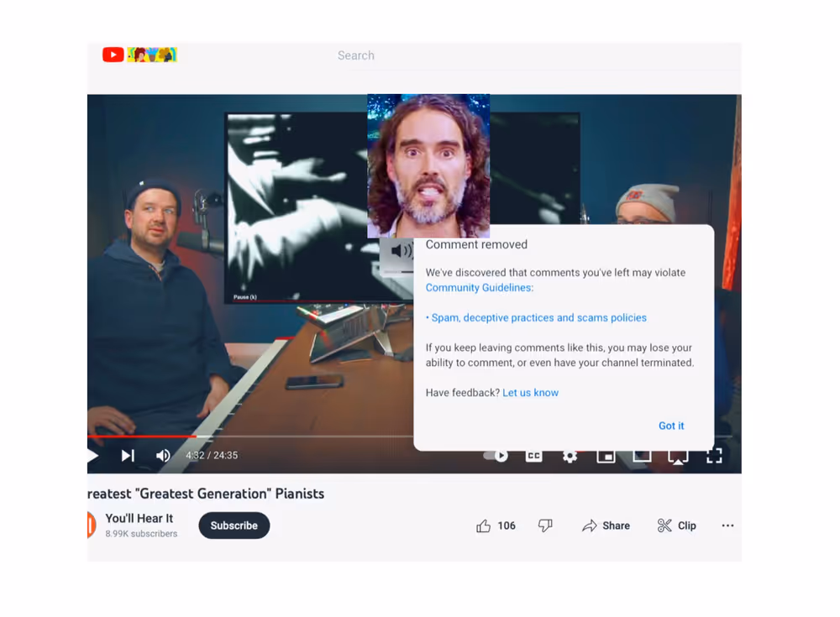This screenshot has width=840, height=617.
Task: Create a Clip with scissors icon
Action: coord(676,525)
